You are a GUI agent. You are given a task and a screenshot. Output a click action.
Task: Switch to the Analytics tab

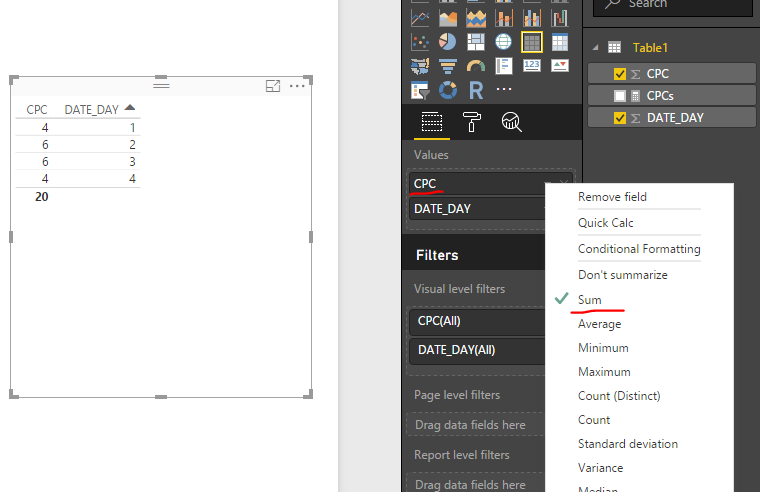tap(511, 122)
